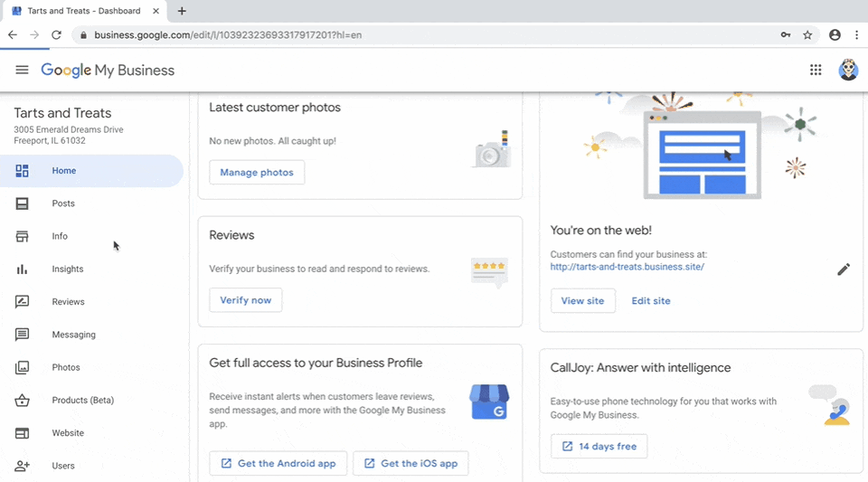This screenshot has height=482, width=868.
Task: Click the Verify now button
Action: (x=245, y=300)
